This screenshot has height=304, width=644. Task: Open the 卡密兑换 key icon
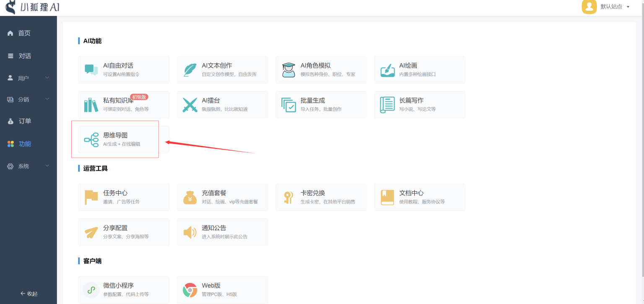pyautogui.click(x=288, y=197)
